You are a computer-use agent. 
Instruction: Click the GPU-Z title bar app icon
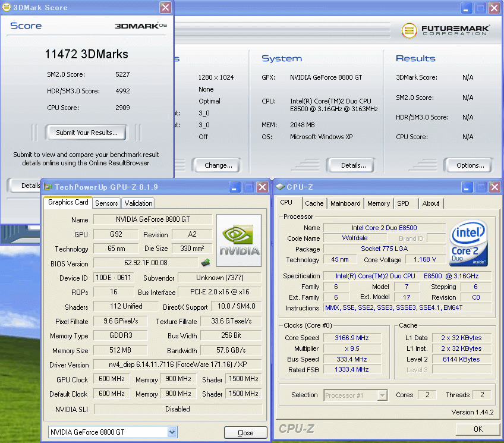click(47, 187)
